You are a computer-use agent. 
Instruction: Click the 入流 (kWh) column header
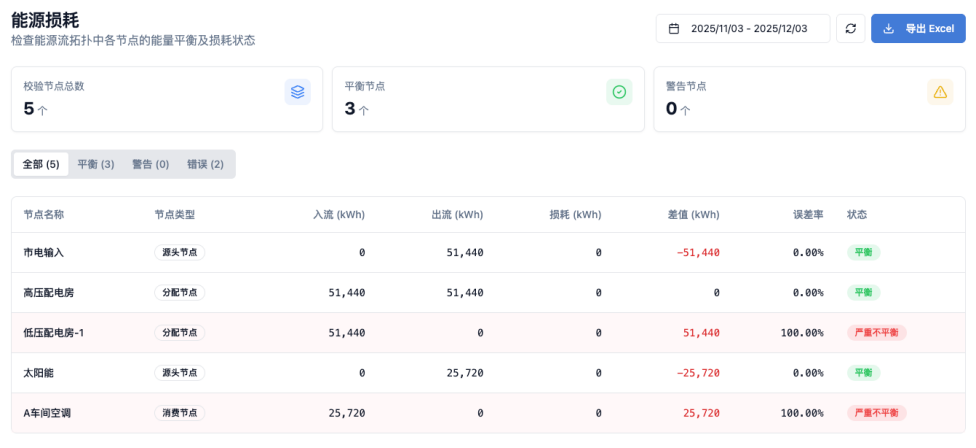[339, 215]
